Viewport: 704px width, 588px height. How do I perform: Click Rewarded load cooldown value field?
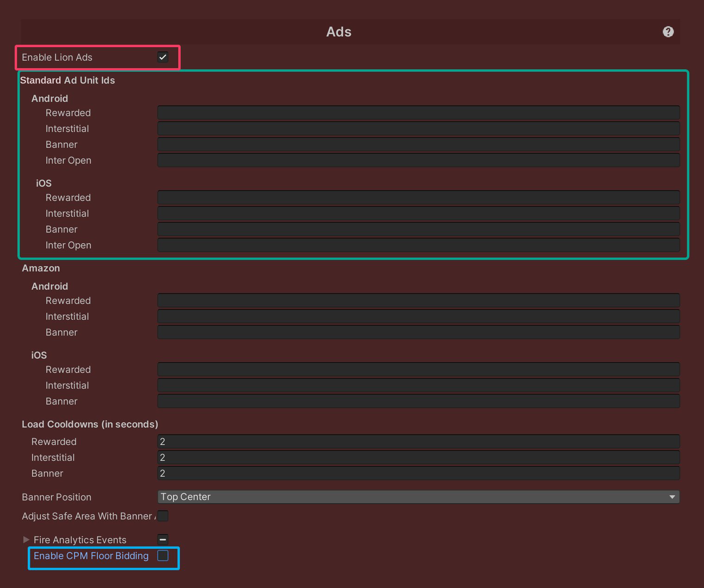pyautogui.click(x=418, y=442)
